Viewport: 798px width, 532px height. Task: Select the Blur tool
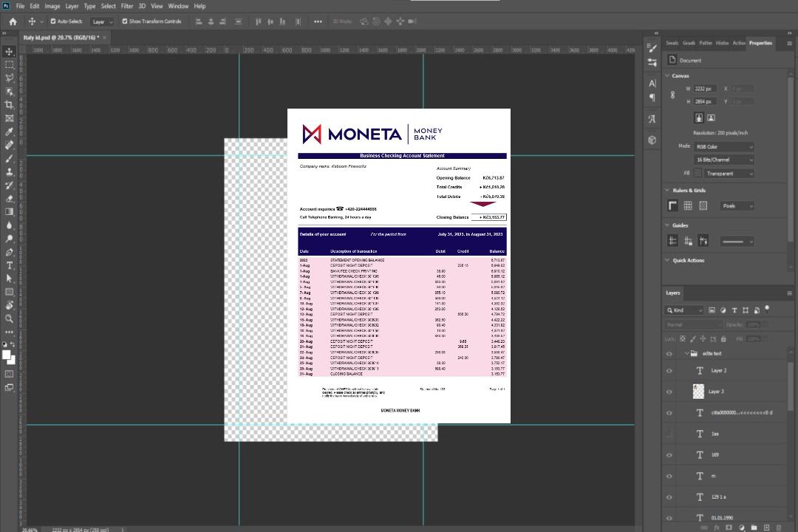pos(9,225)
